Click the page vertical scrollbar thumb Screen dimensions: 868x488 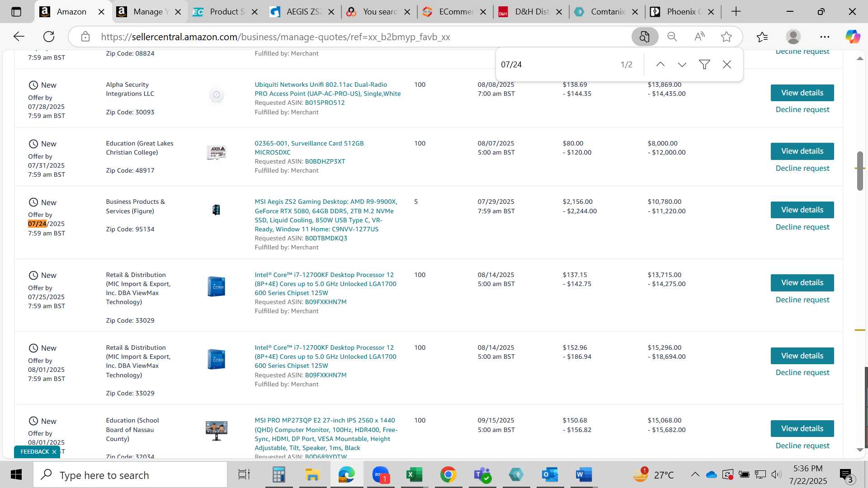[860, 171]
